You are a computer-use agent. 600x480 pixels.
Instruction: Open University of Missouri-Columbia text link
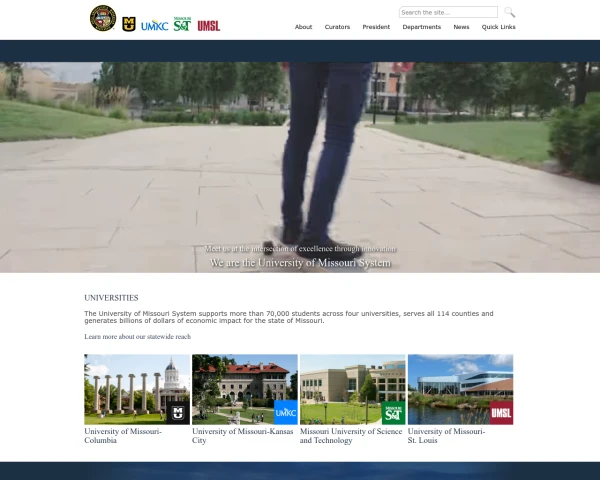[123, 436]
